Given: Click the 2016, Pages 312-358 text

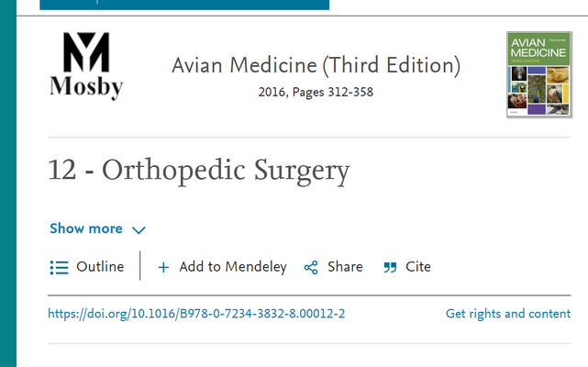Looking at the screenshot, I should pos(316,93).
